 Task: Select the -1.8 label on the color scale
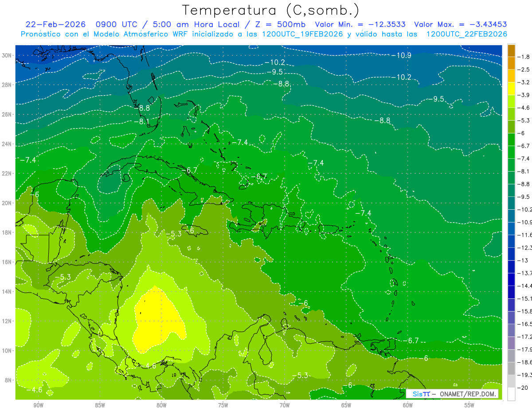(524, 57)
